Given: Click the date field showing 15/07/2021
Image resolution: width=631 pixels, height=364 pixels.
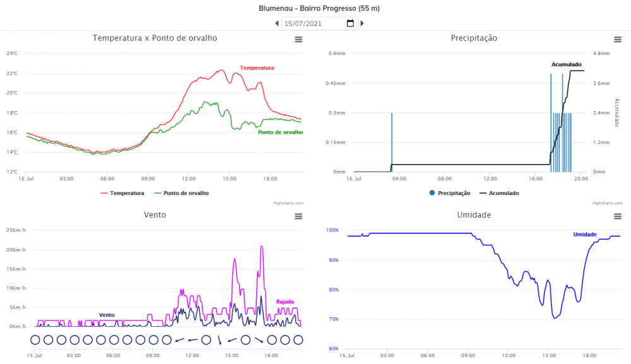Looking at the screenshot, I should point(312,23).
